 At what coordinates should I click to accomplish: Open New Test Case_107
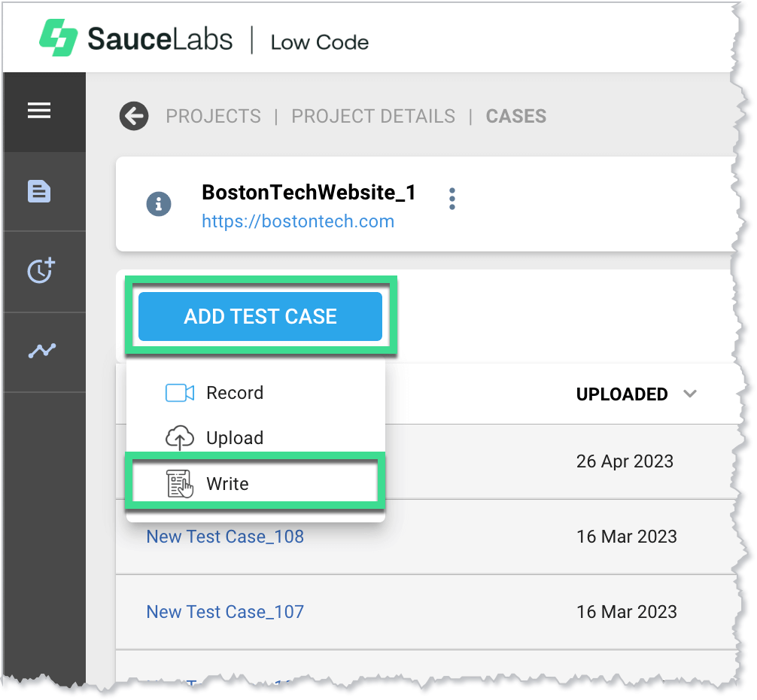[x=225, y=612]
